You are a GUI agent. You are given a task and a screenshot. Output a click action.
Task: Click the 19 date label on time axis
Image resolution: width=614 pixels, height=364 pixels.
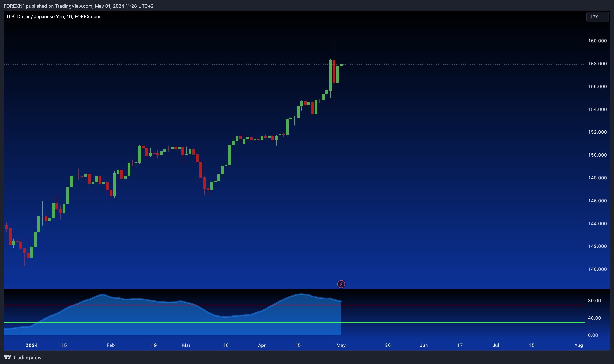(154, 345)
